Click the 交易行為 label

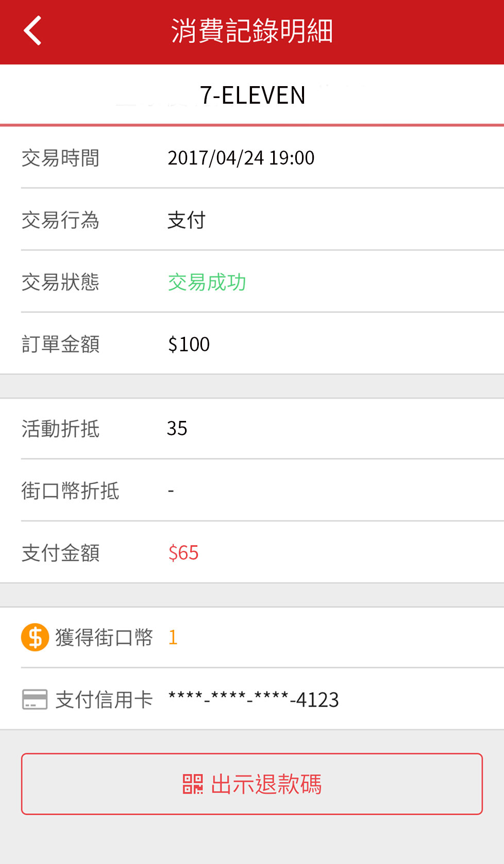click(60, 220)
